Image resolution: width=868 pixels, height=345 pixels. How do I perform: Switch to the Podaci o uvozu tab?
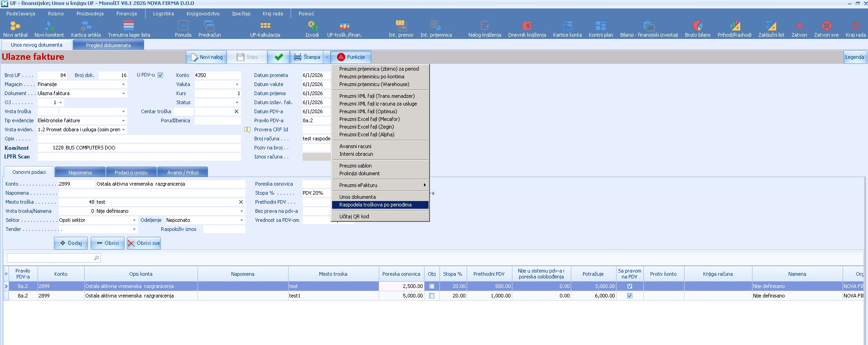[131, 172]
